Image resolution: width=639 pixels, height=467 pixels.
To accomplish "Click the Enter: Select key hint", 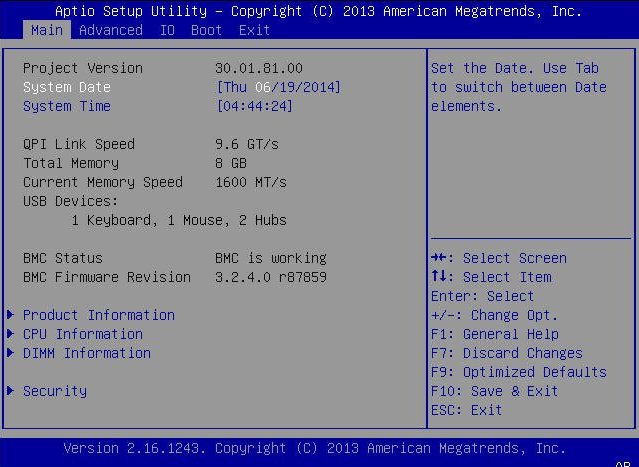I will (x=483, y=296).
